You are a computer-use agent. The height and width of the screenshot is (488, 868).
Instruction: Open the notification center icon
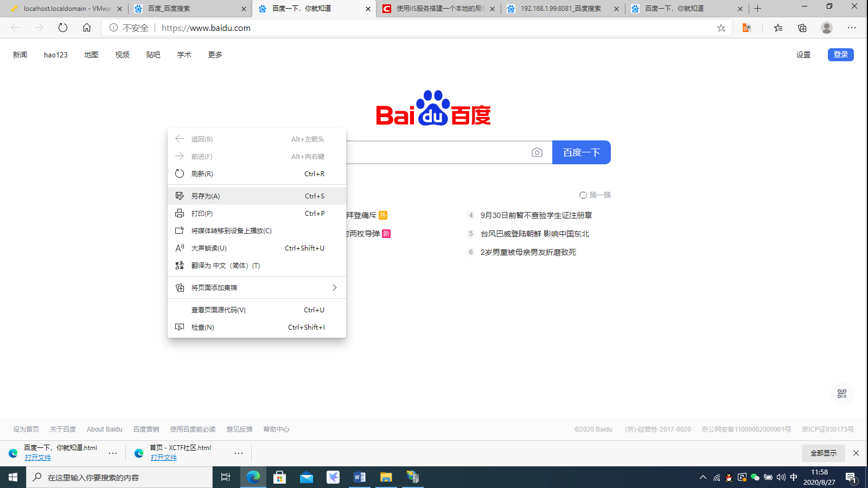[x=851, y=478]
